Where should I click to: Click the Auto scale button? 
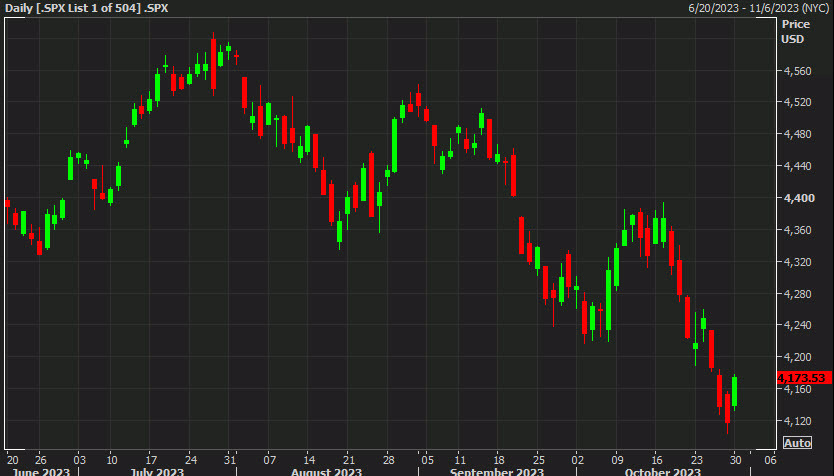click(x=797, y=442)
